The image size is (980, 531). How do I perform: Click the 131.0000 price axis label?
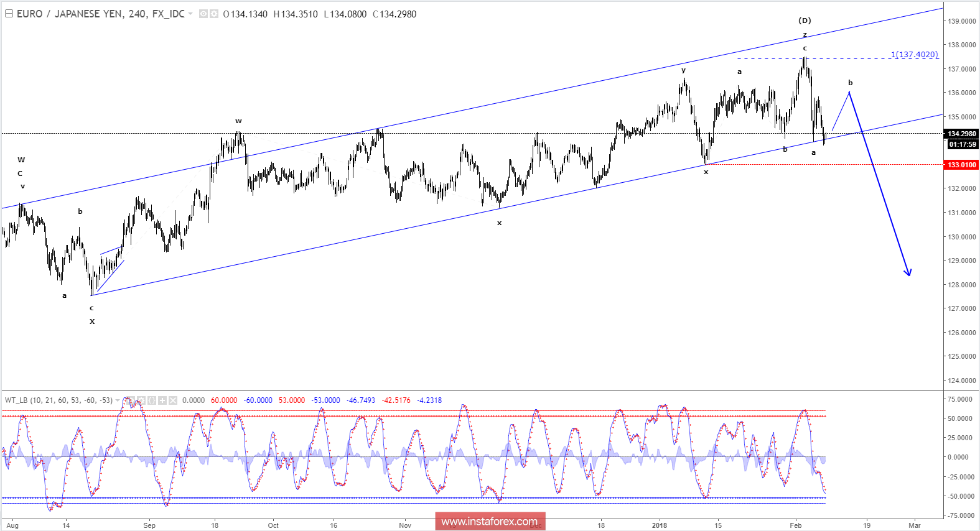(x=962, y=213)
